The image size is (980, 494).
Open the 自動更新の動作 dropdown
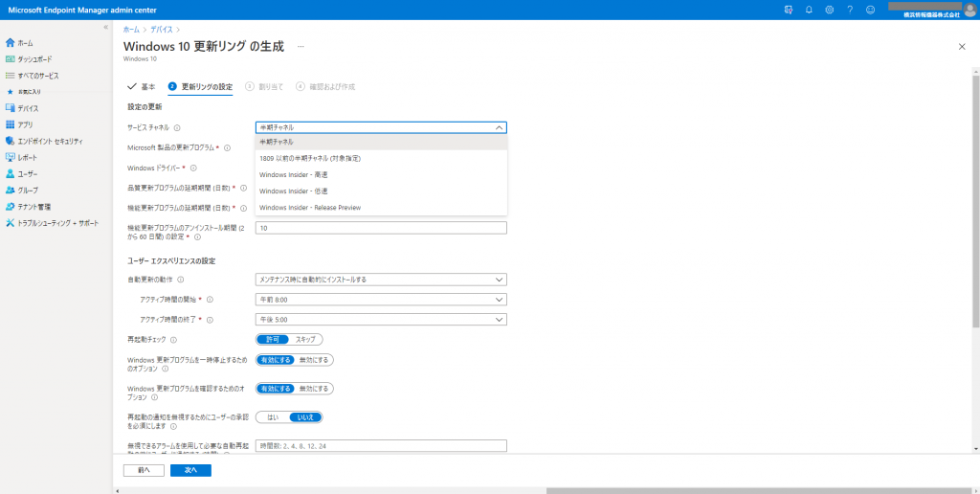click(x=381, y=280)
